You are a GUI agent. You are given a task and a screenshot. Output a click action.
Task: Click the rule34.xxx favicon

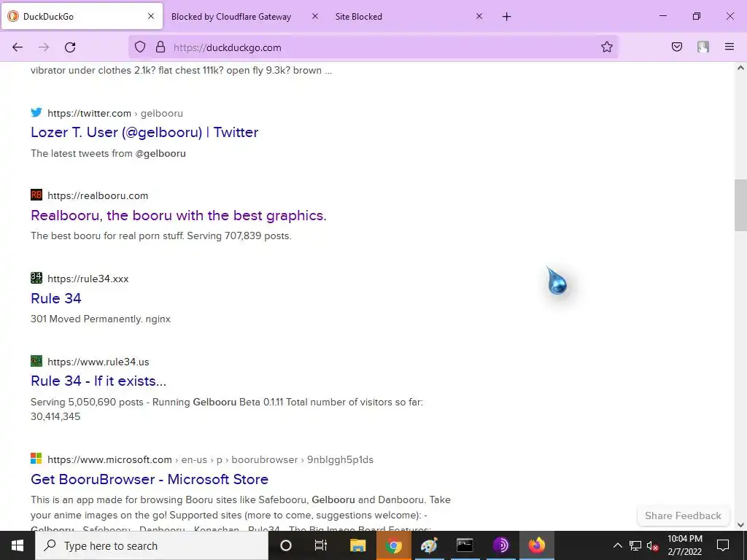pyautogui.click(x=36, y=278)
